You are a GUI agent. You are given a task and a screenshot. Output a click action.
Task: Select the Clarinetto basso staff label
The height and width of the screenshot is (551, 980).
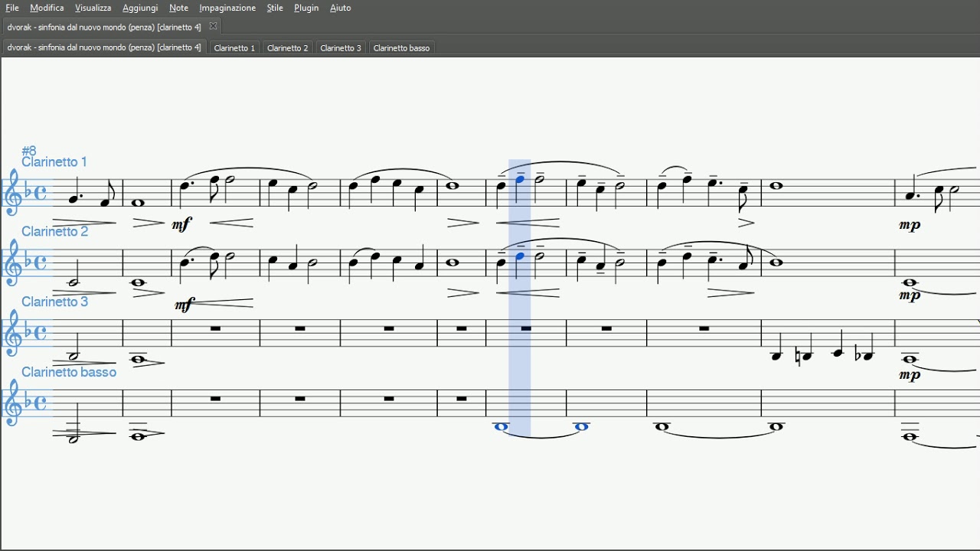click(69, 372)
